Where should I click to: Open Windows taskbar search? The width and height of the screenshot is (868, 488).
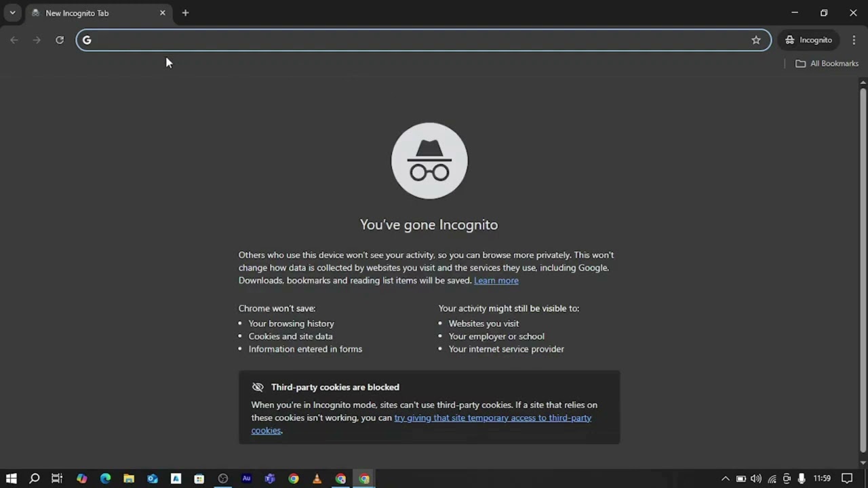point(35,479)
